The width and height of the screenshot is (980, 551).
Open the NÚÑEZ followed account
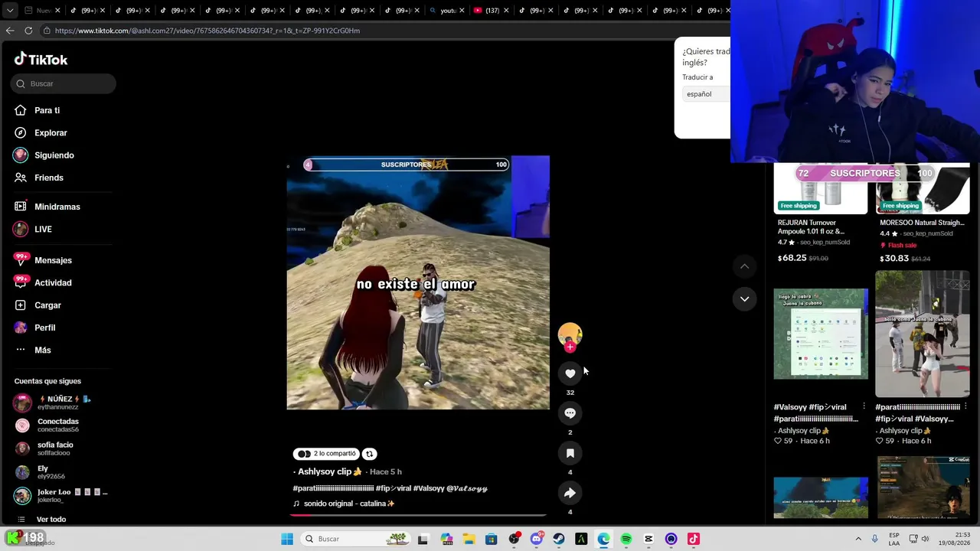[x=61, y=403]
